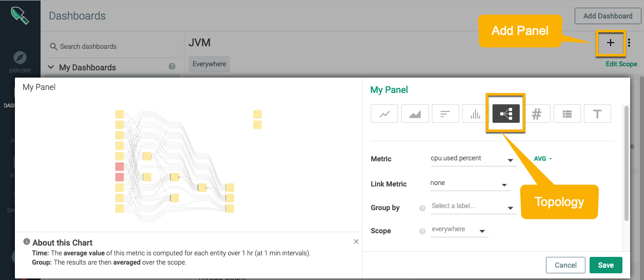Click the Dashboards page heading

coord(77,16)
